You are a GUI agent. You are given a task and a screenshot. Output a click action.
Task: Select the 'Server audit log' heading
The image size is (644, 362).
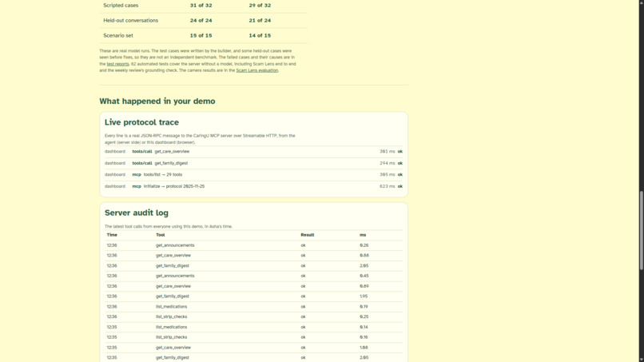click(137, 213)
